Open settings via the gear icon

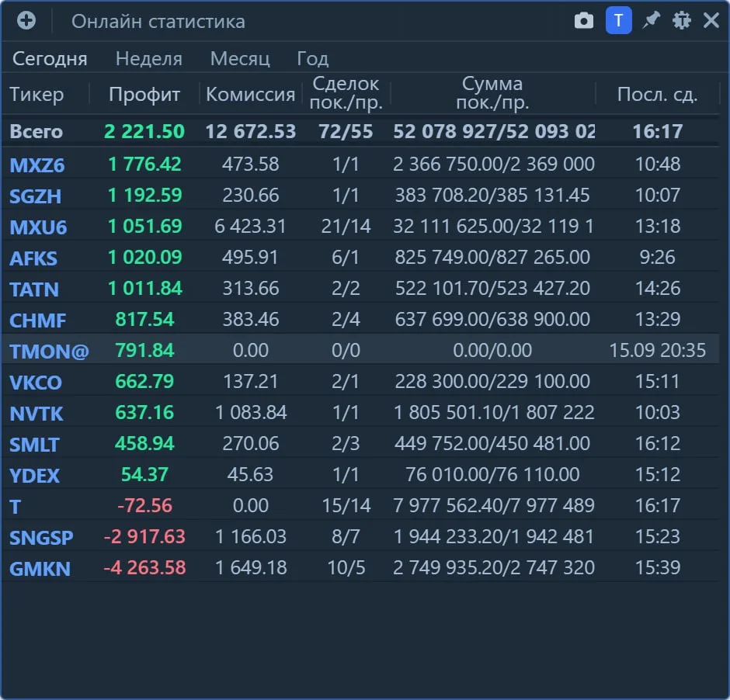click(682, 20)
